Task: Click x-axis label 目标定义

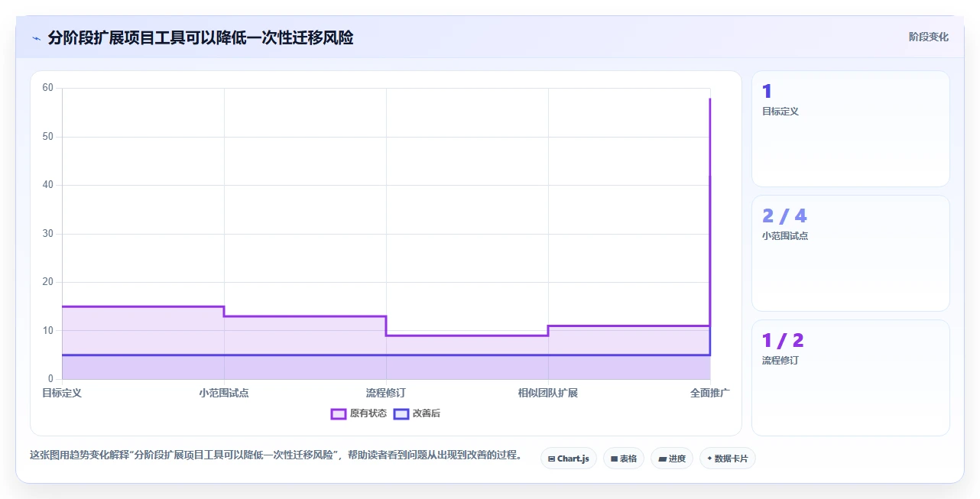Action: click(x=62, y=393)
